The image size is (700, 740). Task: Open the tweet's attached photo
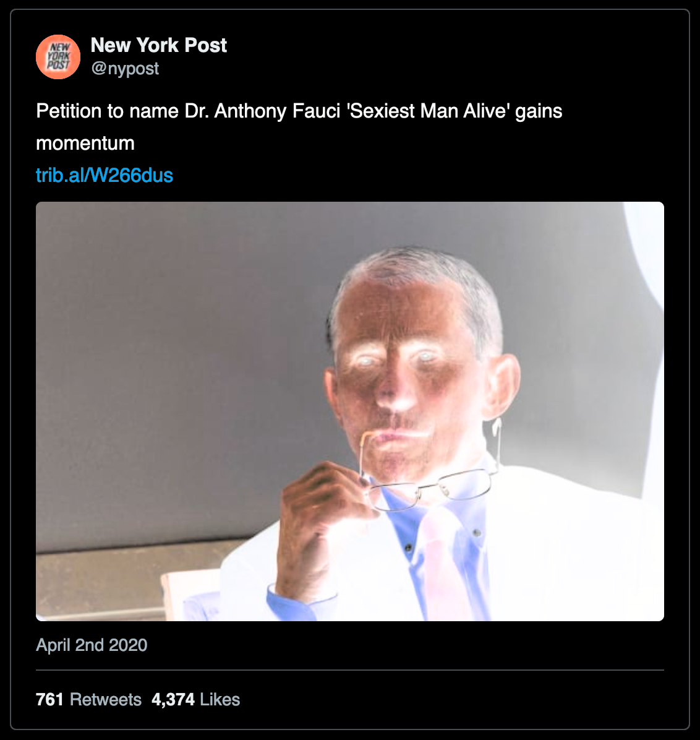coord(349,411)
